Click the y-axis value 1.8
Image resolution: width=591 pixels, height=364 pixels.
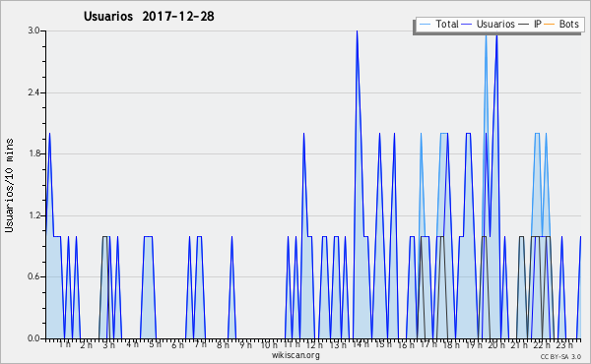pyautogui.click(x=33, y=153)
